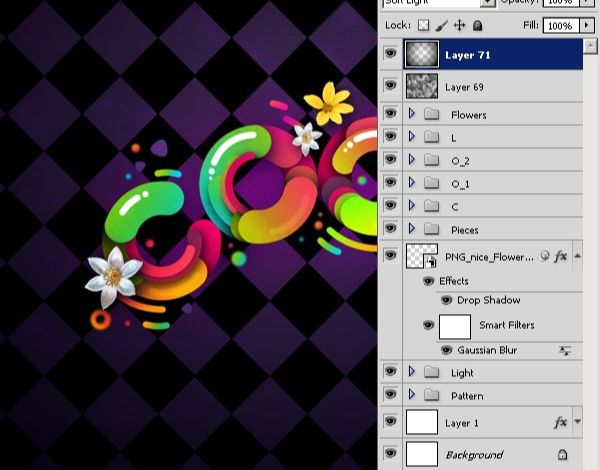Screen dimensions: 600x470
Task: Select the Background layer name
Action: pos(474,455)
